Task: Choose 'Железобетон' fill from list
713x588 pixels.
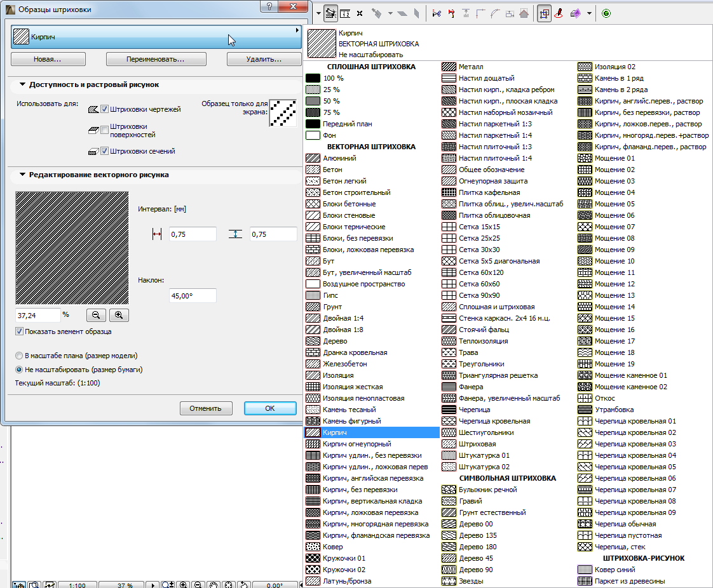Action: (372, 364)
